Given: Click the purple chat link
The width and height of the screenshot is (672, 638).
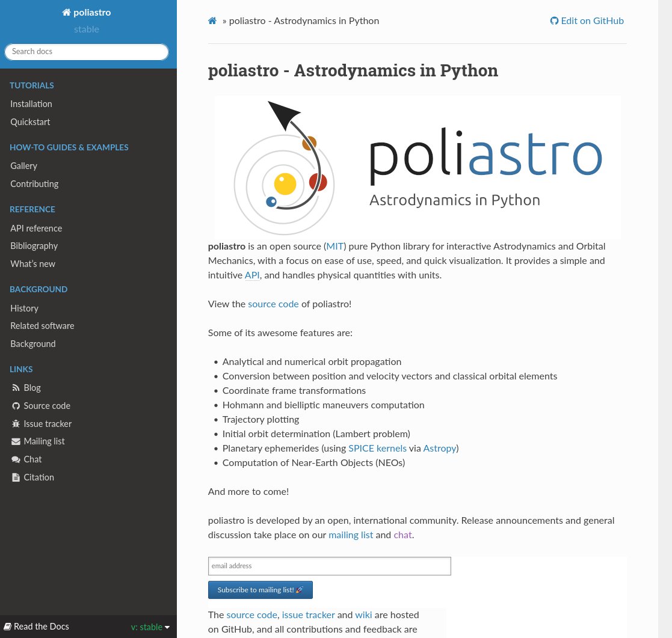Looking at the screenshot, I should [403, 535].
